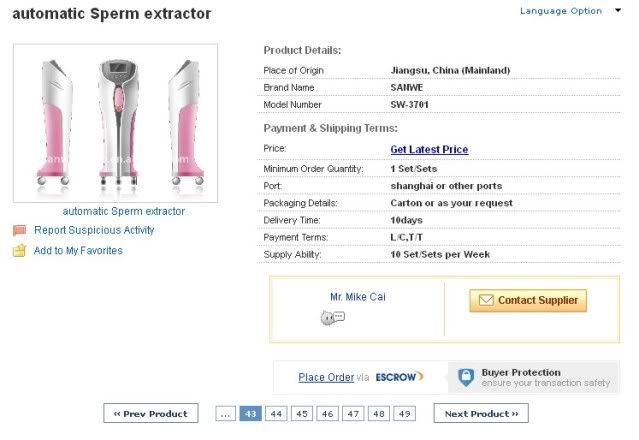Click the chat status icon under Mr. Mike Cai
The image size is (639, 440).
pyautogui.click(x=332, y=317)
